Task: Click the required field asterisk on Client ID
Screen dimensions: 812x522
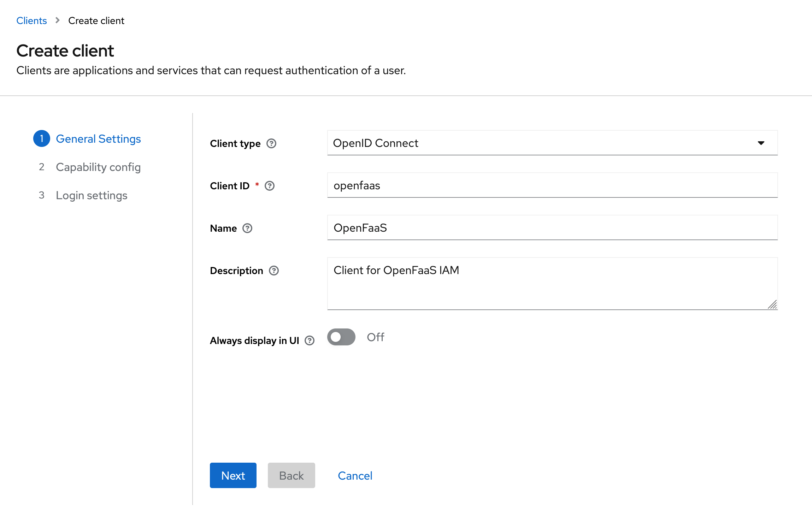Action: pyautogui.click(x=257, y=184)
